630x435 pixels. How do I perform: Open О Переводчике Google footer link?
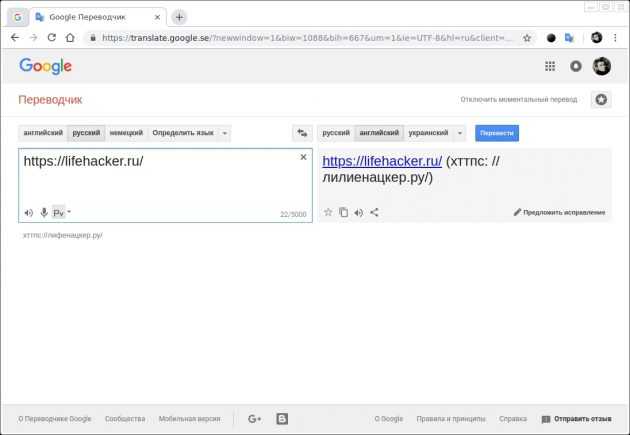click(x=55, y=419)
